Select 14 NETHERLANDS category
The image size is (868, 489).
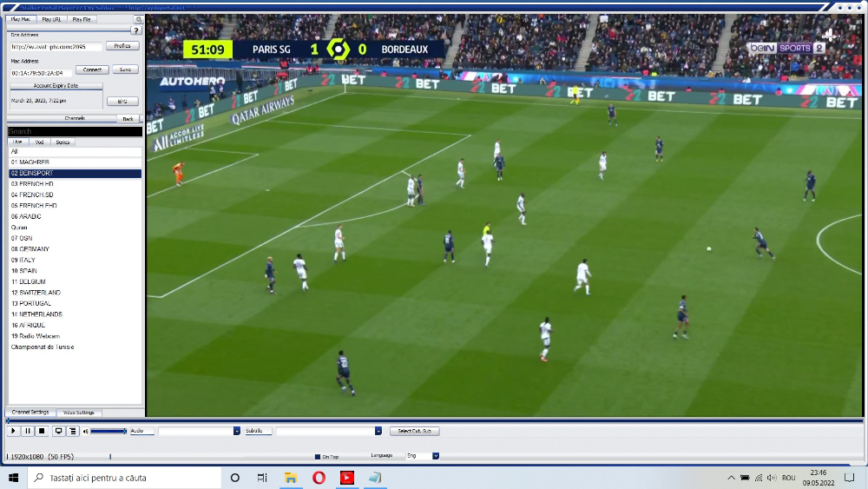point(75,314)
